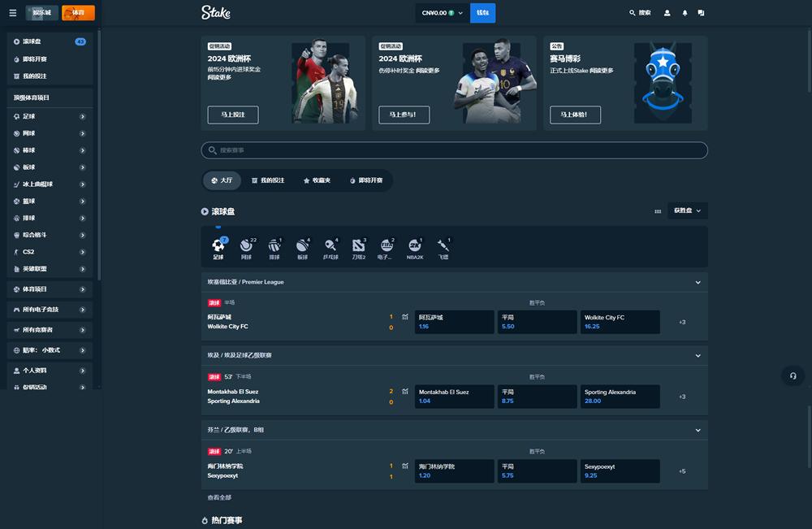Screen dimensions: 812x529
Task: Click the blue 钱包 wallet button
Action: (482, 13)
